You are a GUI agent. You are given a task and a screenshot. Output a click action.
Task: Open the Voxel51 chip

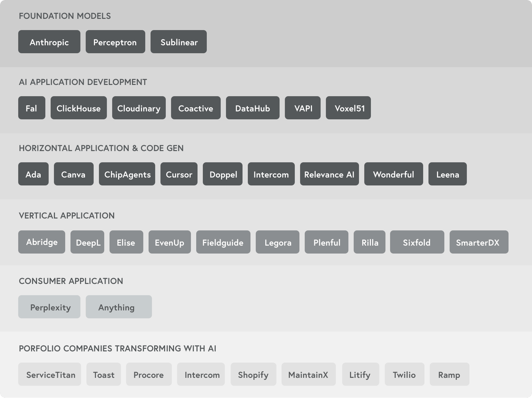(348, 108)
